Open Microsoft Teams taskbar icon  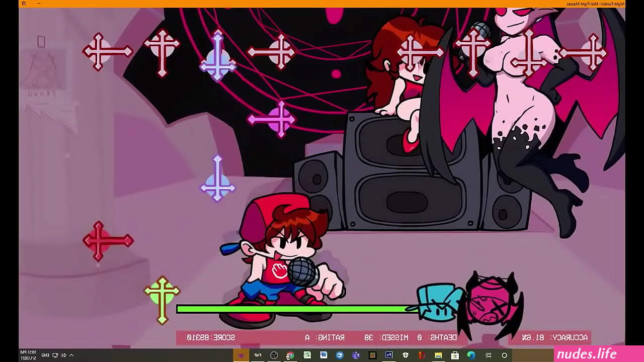click(x=356, y=355)
